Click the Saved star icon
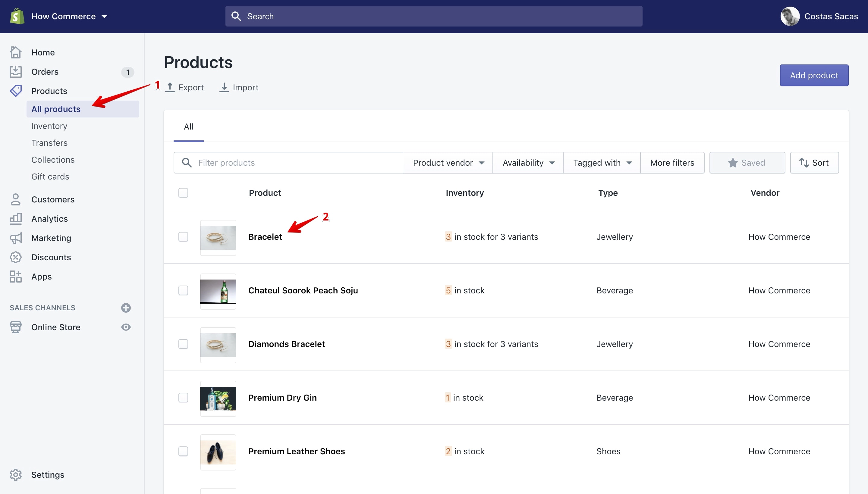The width and height of the screenshot is (868, 494). 733,163
